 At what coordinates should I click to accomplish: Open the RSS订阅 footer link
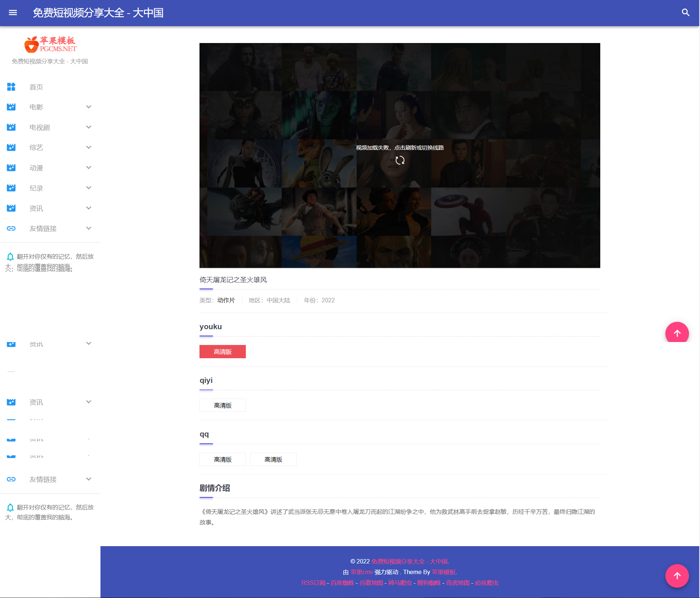point(313,583)
